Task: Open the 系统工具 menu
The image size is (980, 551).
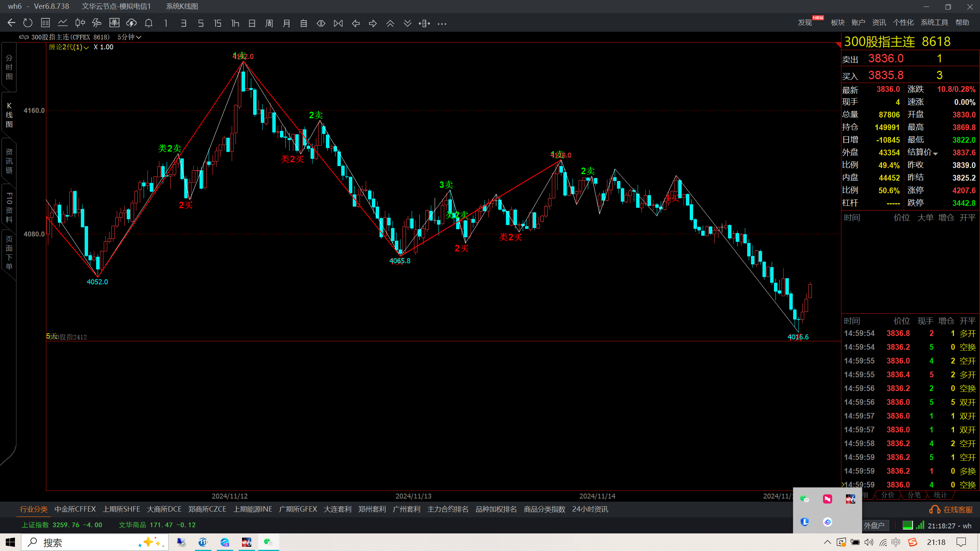Action: (x=934, y=23)
